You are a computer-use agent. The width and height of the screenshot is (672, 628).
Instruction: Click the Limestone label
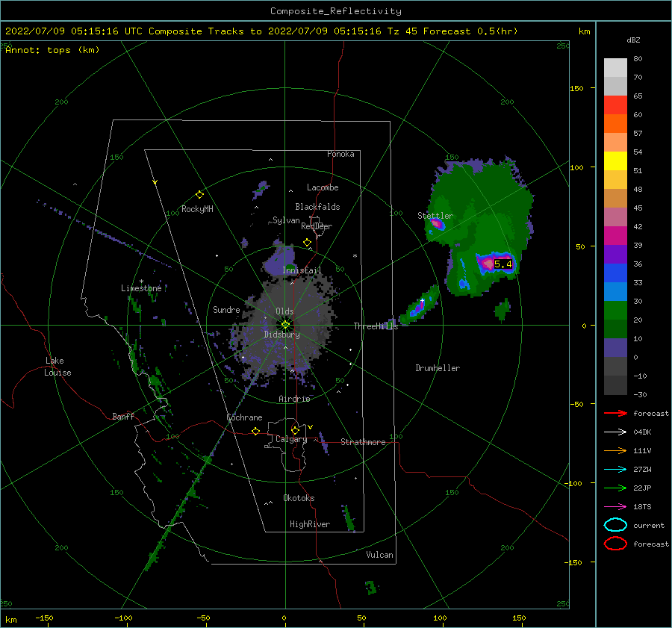point(141,288)
